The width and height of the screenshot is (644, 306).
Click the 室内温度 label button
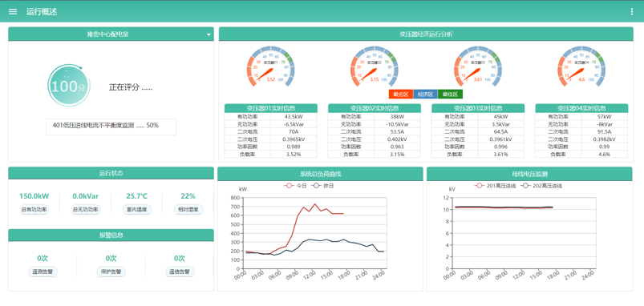click(x=137, y=210)
